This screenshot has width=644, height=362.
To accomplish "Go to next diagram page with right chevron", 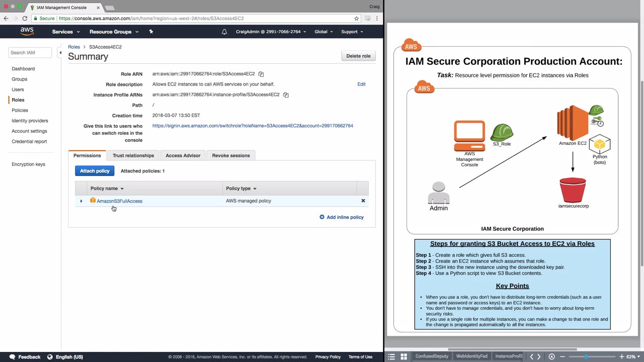I will 539,356.
